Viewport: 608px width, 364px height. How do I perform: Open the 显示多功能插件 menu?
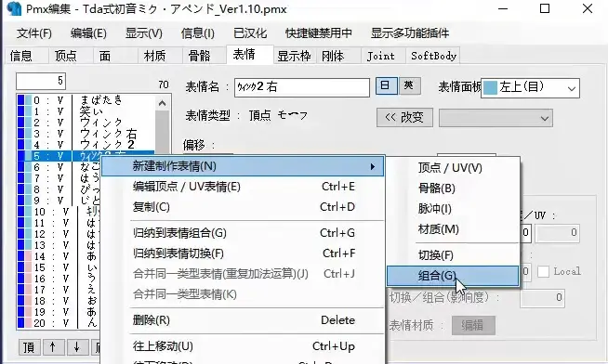tap(410, 33)
